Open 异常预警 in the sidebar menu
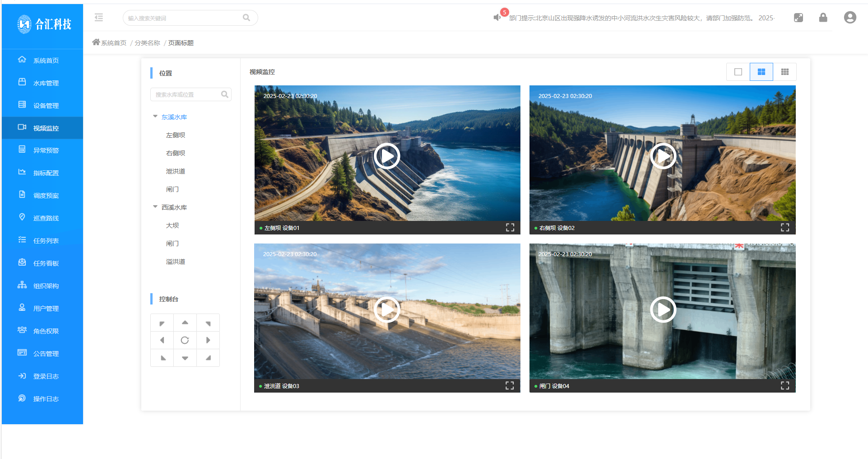 point(46,150)
